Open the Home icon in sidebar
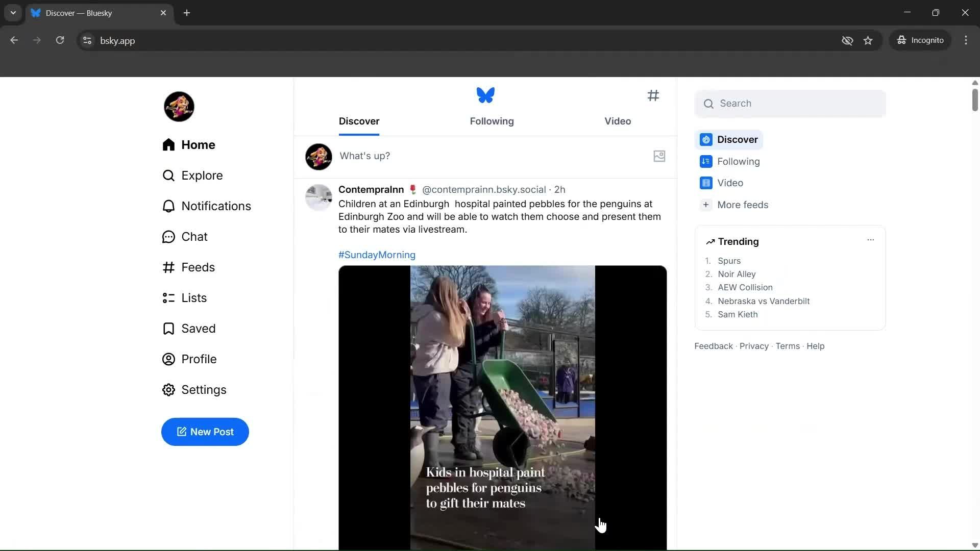980x551 pixels. click(168, 145)
